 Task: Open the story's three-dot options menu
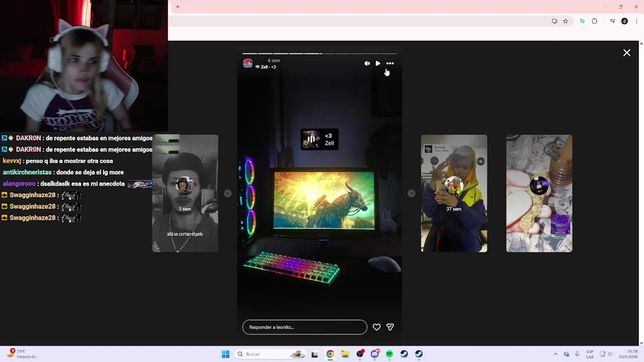(390, 63)
